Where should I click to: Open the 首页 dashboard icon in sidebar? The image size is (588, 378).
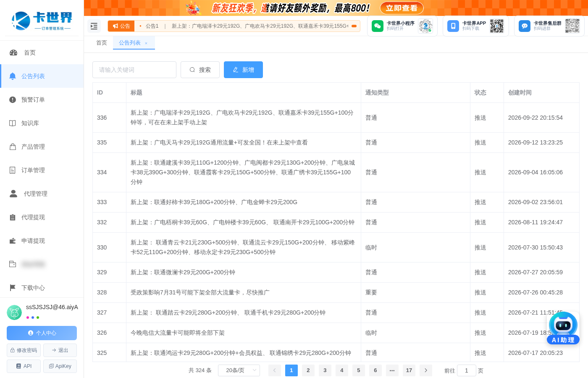pos(13,52)
